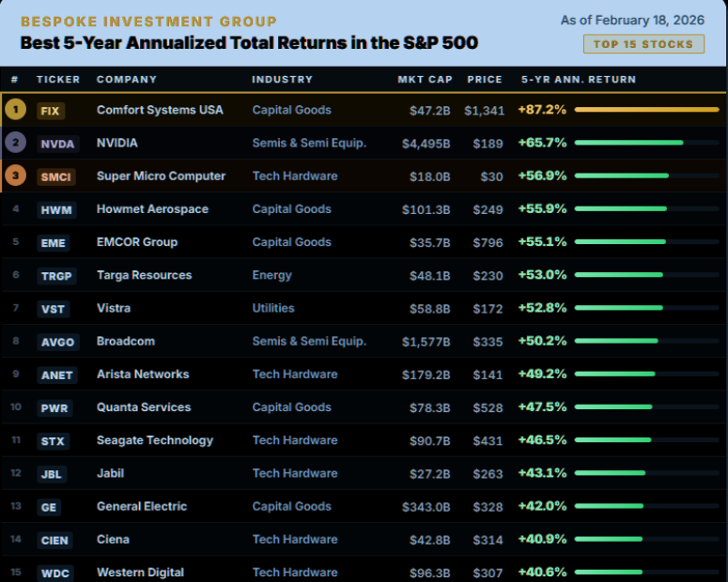Click the gold return bar for FIX
The height and width of the screenshot is (582, 728).
[x=646, y=110]
